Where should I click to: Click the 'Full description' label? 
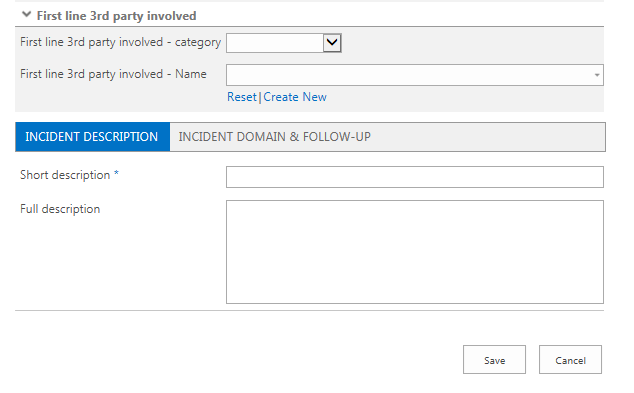coord(60,209)
